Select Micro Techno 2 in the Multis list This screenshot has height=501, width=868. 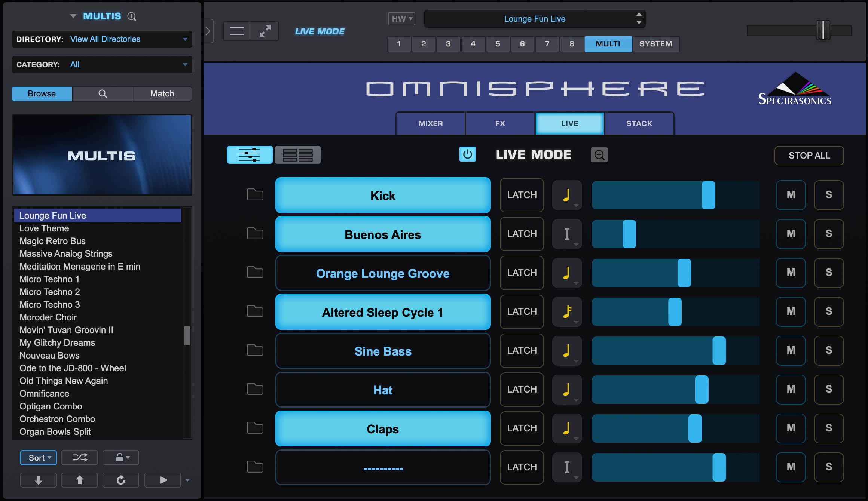49,292
